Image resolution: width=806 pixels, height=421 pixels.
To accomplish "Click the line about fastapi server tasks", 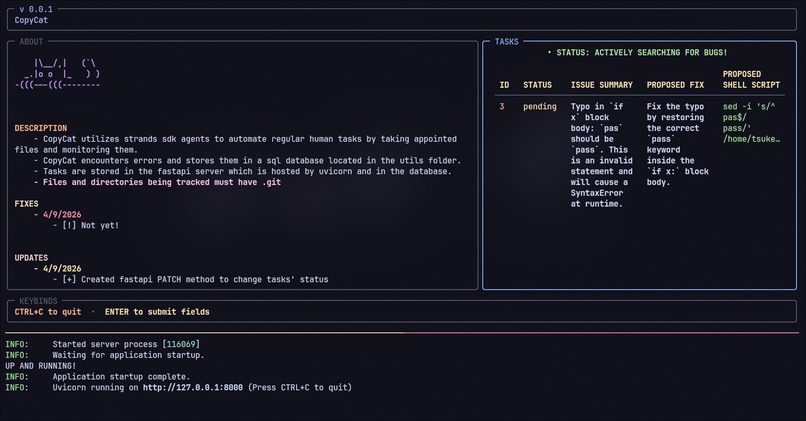I will pyautogui.click(x=243, y=171).
